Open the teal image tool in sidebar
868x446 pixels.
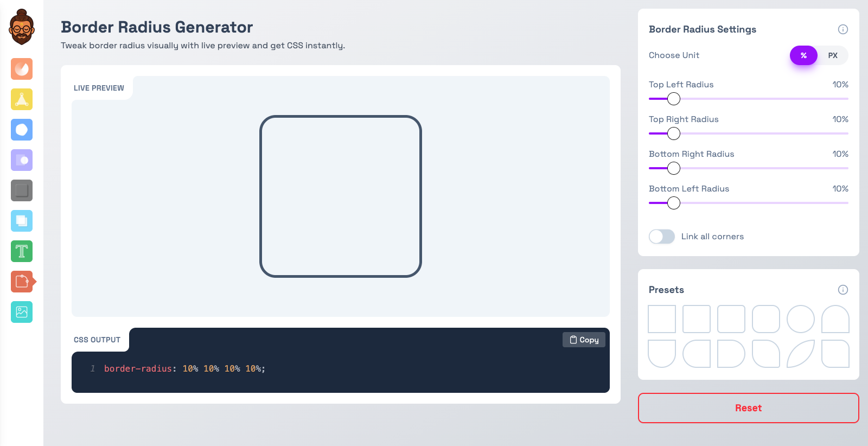pos(22,312)
